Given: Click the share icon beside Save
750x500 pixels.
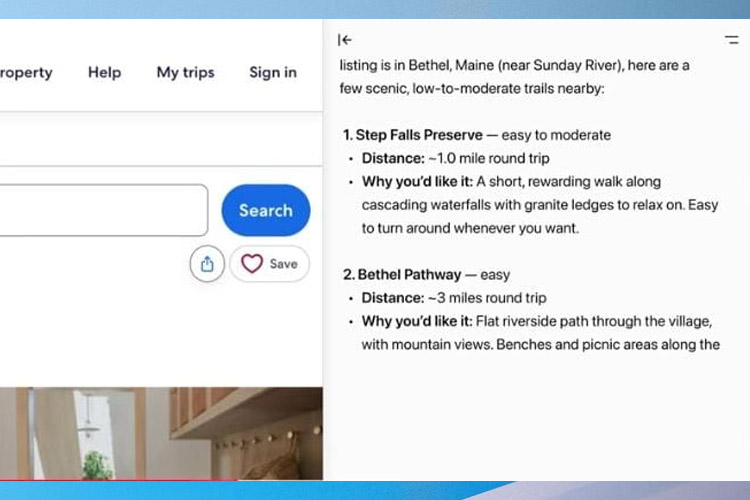Looking at the screenshot, I should click(207, 264).
